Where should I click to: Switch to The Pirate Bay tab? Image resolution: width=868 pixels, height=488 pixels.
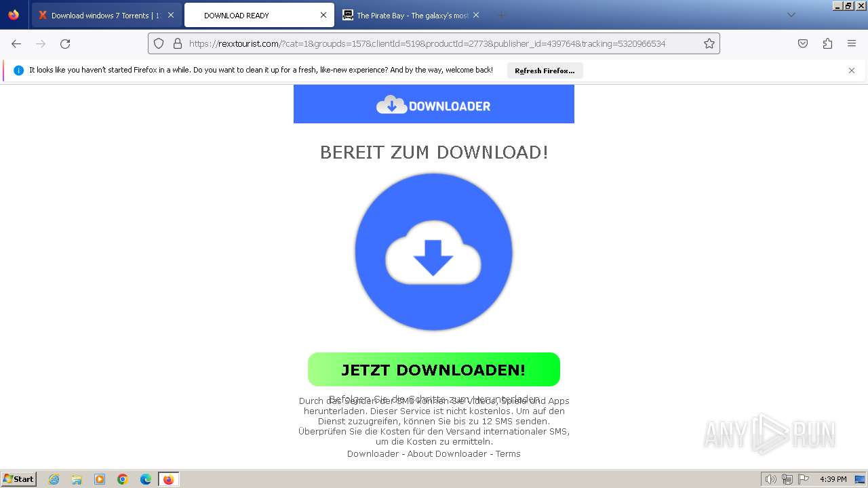coord(412,15)
